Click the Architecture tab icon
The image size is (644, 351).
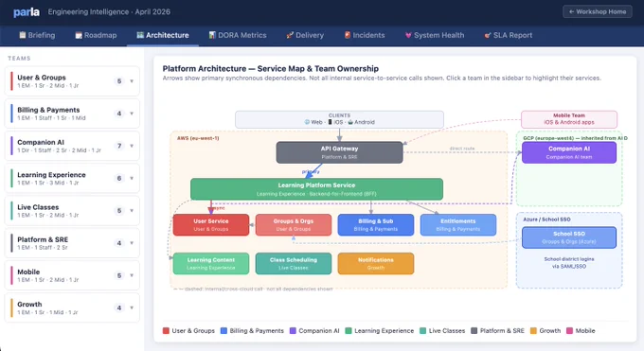pos(140,35)
